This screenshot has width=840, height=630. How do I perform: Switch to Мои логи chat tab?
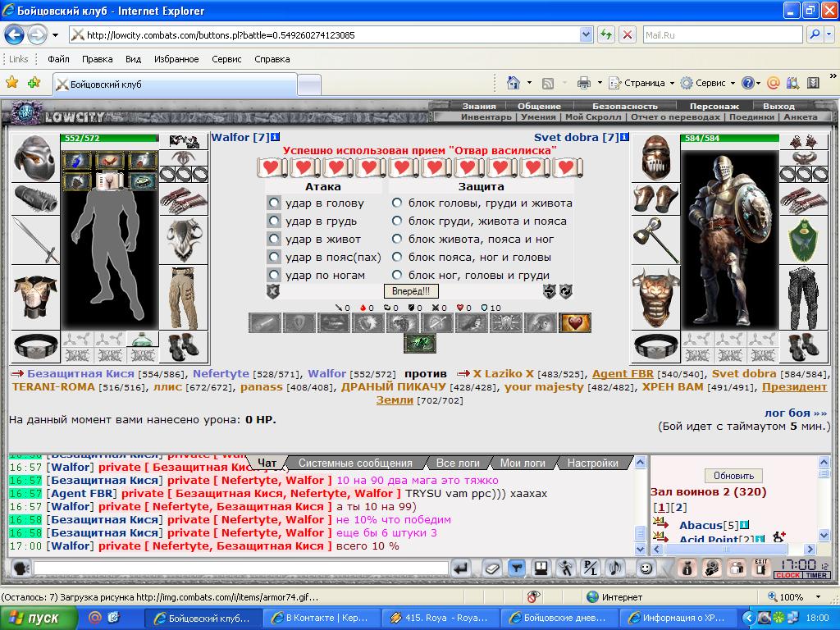point(523,463)
